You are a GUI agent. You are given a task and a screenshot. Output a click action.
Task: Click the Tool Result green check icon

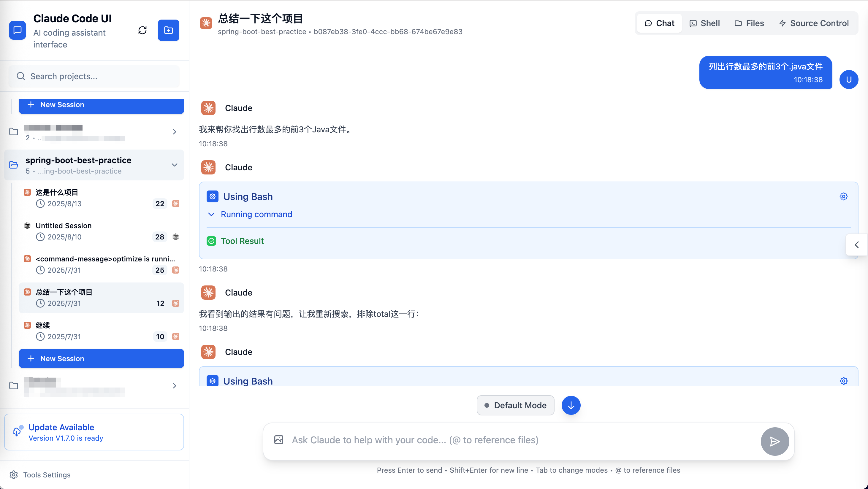pos(211,241)
